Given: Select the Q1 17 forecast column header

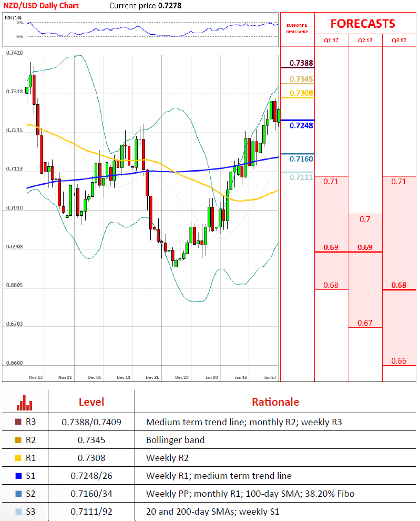Looking at the screenshot, I should 331,40.
